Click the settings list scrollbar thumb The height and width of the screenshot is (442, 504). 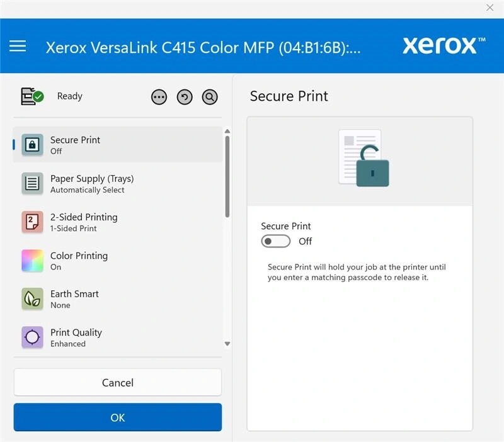pyautogui.click(x=227, y=177)
